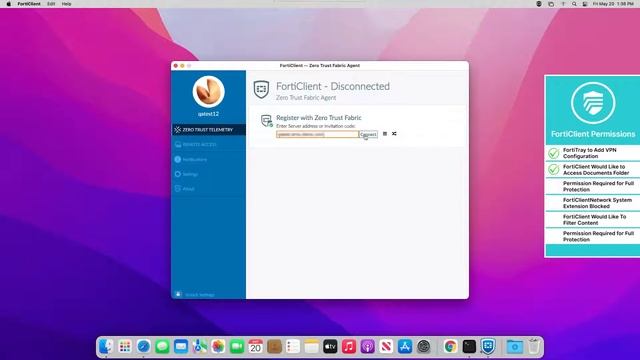Open Google Chrome from the Dock
The image size is (640, 360).
450,347
